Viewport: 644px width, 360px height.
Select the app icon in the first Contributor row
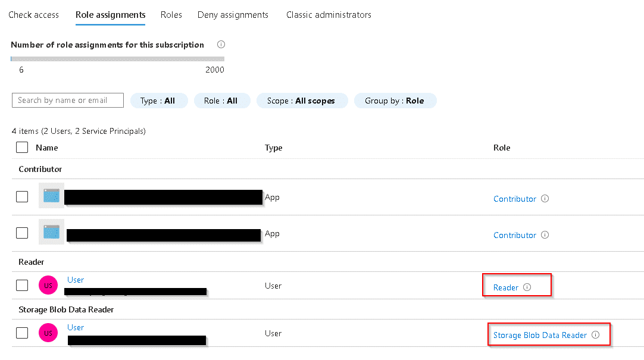(51, 196)
